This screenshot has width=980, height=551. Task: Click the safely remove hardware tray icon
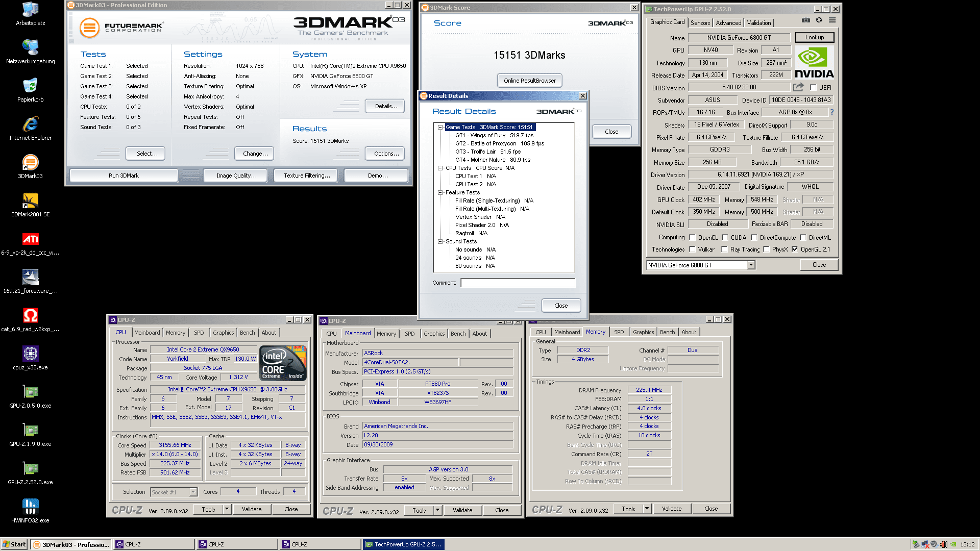(x=916, y=544)
